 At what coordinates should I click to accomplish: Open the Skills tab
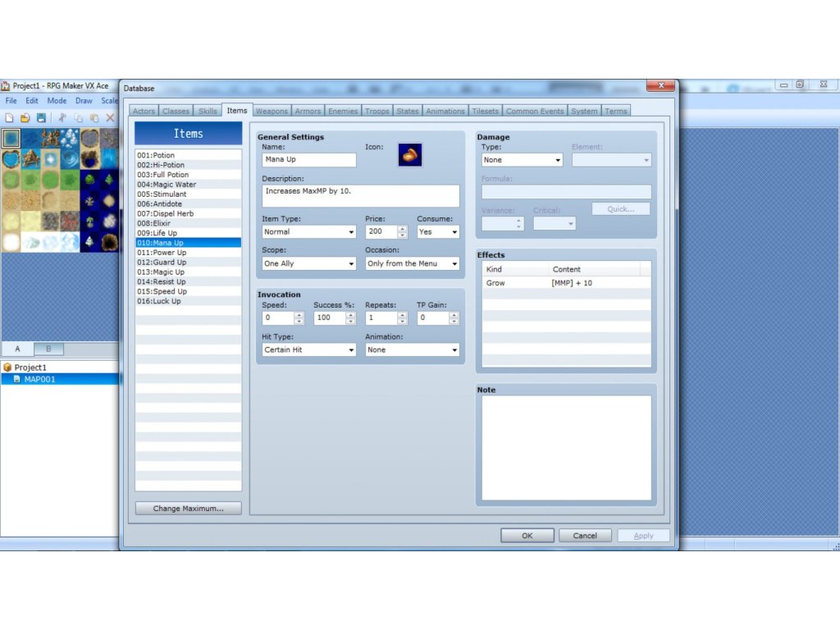208,111
